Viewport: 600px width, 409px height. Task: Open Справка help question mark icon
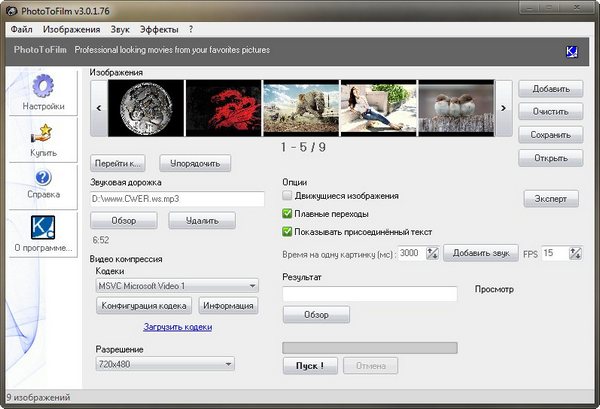pyautogui.click(x=43, y=178)
